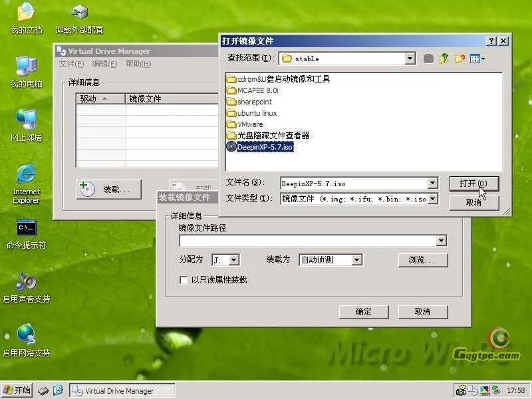532x399 pixels.
Task: Enable the 以只读属性装载 read-only checkbox
Action: point(184,280)
